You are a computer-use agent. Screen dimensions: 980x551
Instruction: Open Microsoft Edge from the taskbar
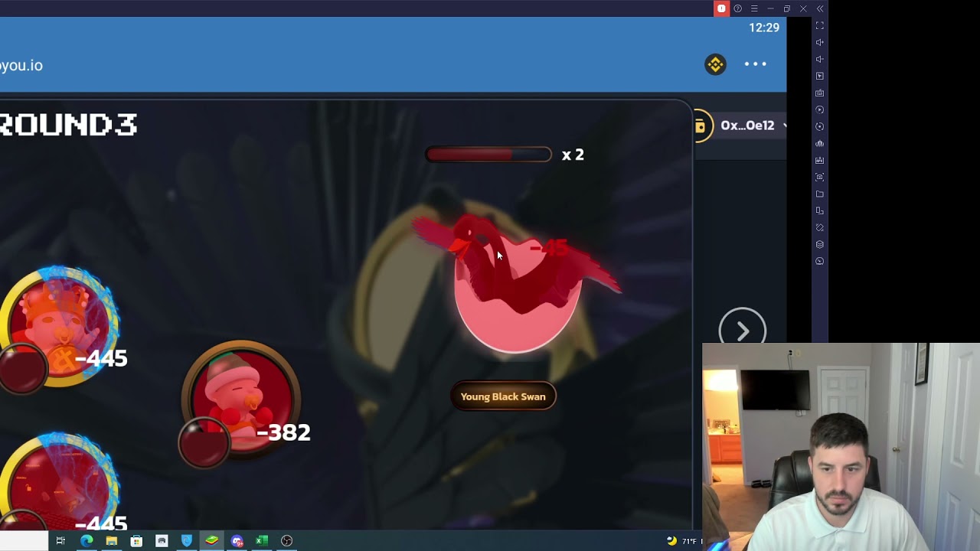click(x=87, y=541)
